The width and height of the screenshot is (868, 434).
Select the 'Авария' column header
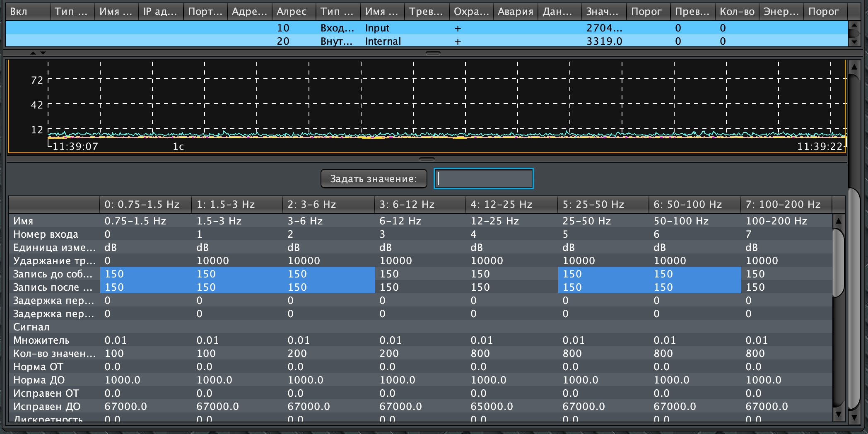click(x=515, y=12)
